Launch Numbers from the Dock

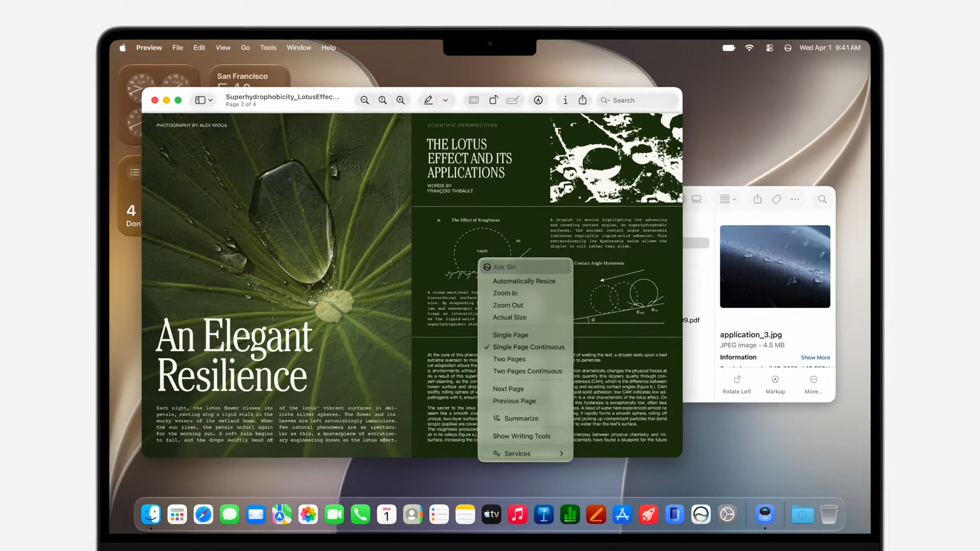[570, 514]
